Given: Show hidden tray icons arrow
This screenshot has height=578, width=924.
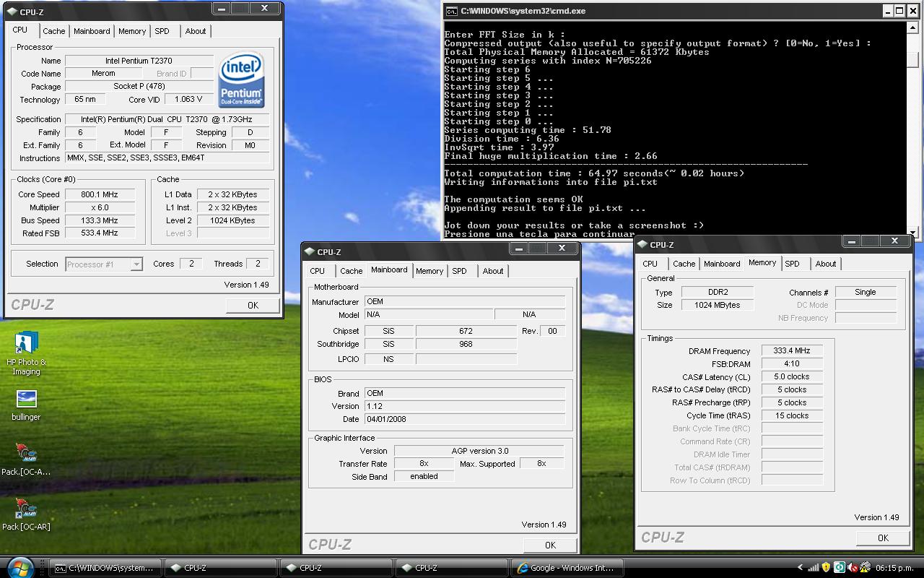Looking at the screenshot, I should [x=800, y=568].
